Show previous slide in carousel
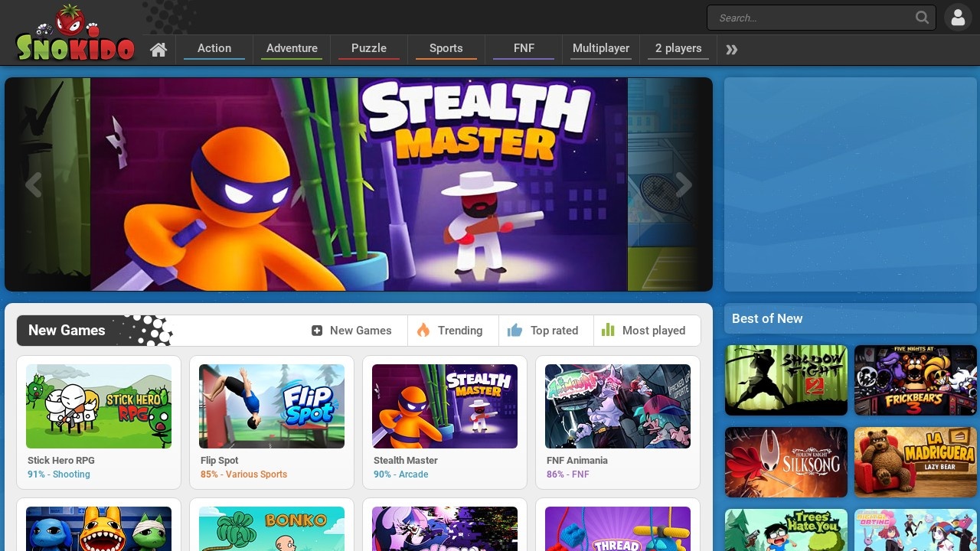Viewport: 980px width, 551px height. pyautogui.click(x=33, y=184)
